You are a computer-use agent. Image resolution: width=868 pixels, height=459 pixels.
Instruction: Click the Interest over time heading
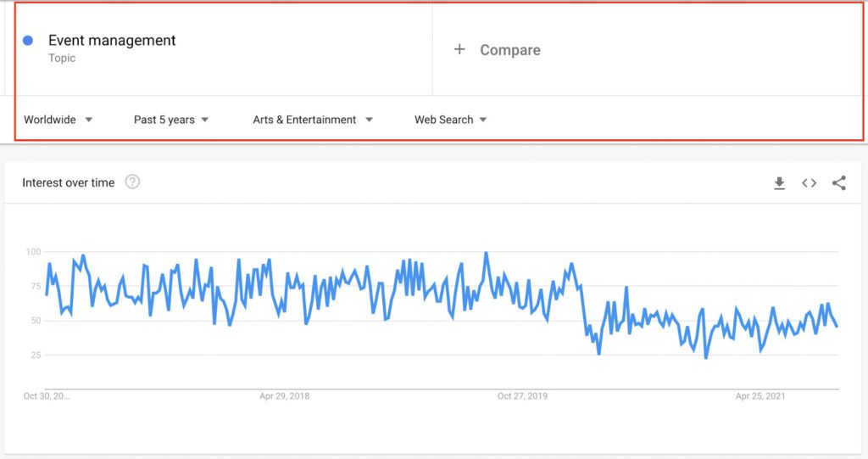pos(68,182)
